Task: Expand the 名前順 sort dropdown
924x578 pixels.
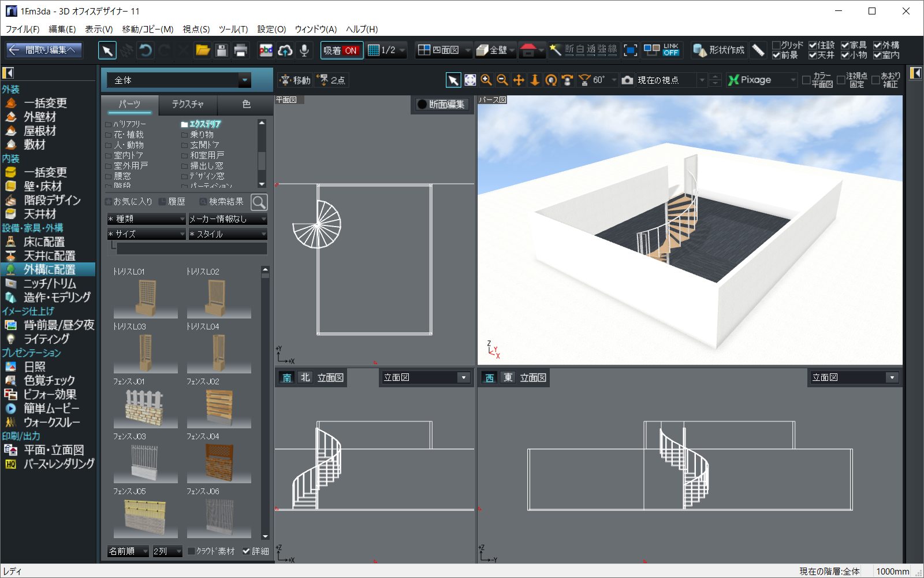Action: [x=128, y=551]
